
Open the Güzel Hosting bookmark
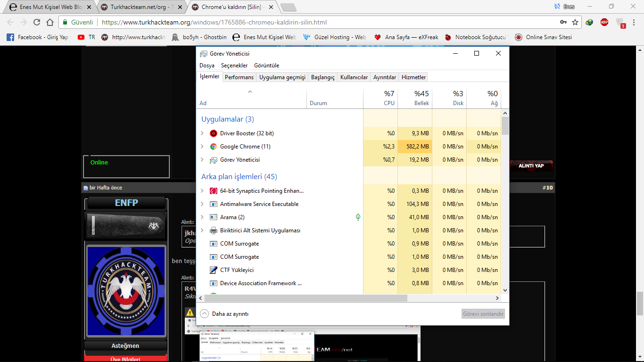pyautogui.click(x=335, y=37)
